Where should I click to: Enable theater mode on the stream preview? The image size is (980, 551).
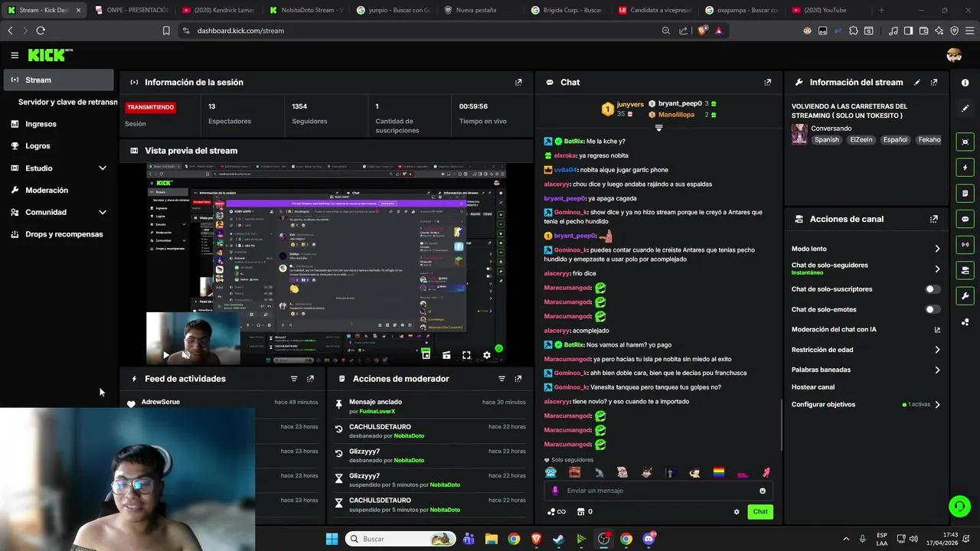[446, 355]
